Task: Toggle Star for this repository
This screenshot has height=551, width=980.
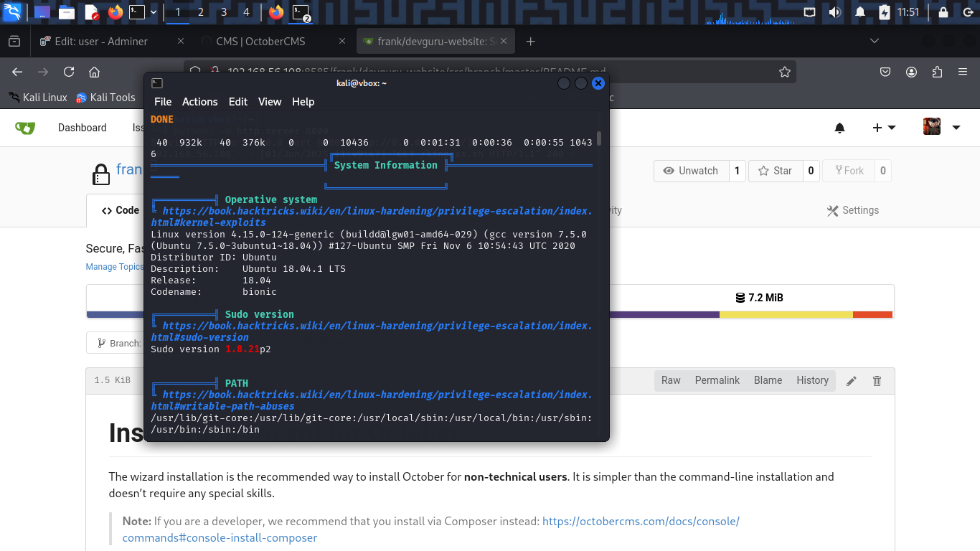Action: point(775,171)
